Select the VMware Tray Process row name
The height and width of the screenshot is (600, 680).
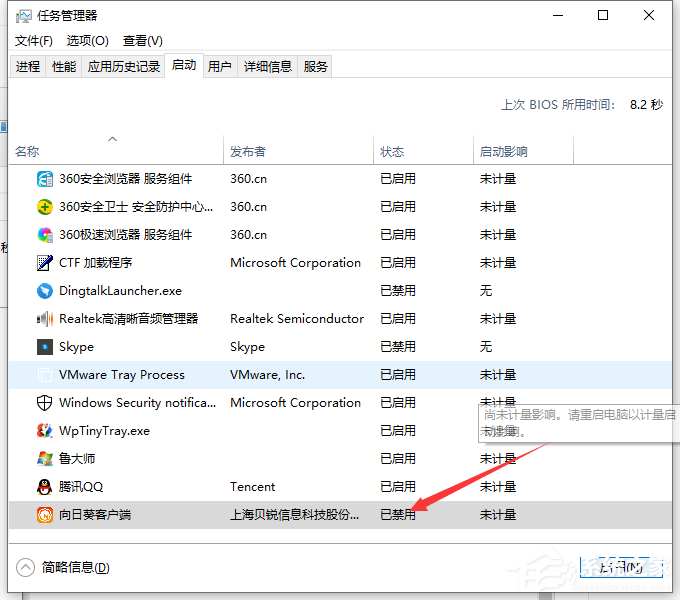coord(122,375)
